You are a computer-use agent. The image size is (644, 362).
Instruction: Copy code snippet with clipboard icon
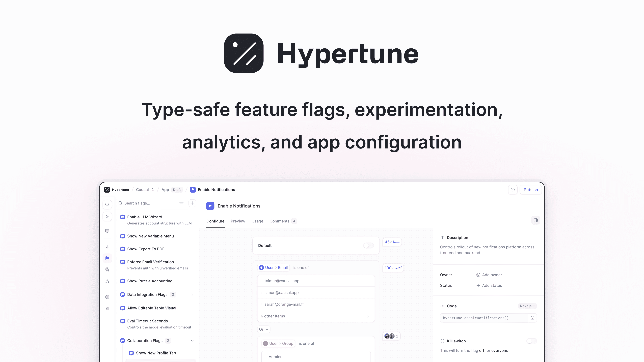[x=532, y=318]
